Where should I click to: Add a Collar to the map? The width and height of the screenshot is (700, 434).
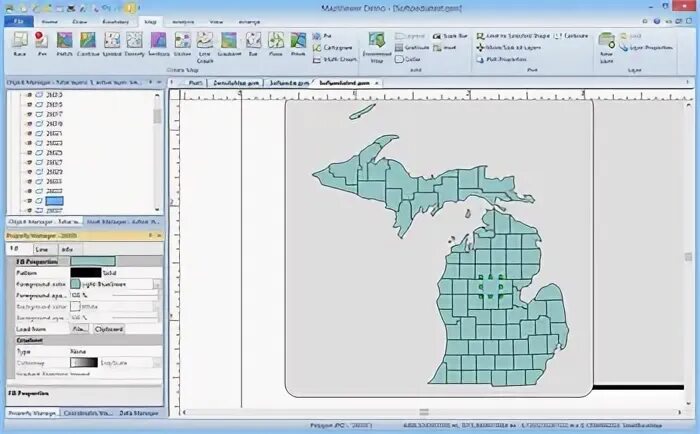pyautogui.click(x=408, y=59)
